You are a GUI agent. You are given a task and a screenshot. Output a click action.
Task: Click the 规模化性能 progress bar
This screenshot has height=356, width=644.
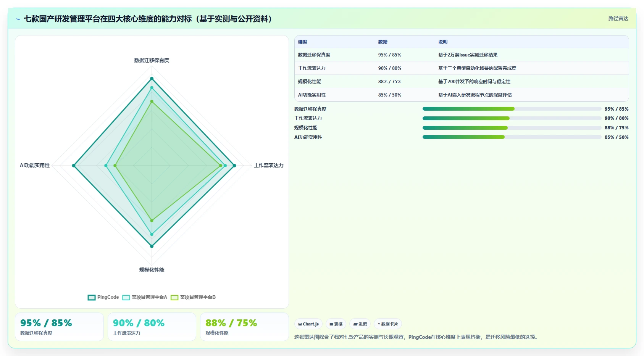pyautogui.click(x=512, y=128)
